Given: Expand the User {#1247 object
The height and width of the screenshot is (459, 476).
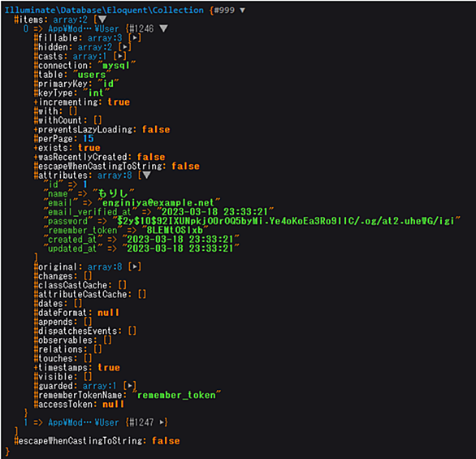Looking at the screenshot, I should click(x=162, y=422).
